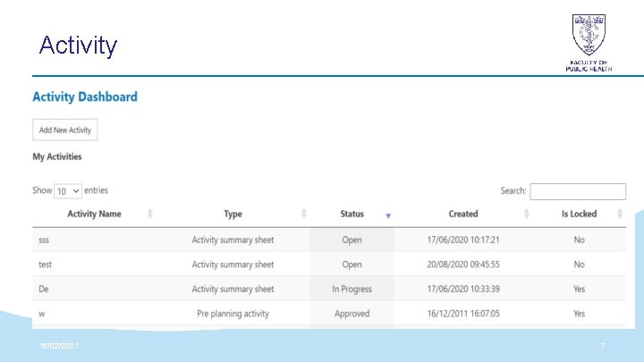
Task: Click created date 17/06/2020 10:33:39
Action: tap(463, 289)
